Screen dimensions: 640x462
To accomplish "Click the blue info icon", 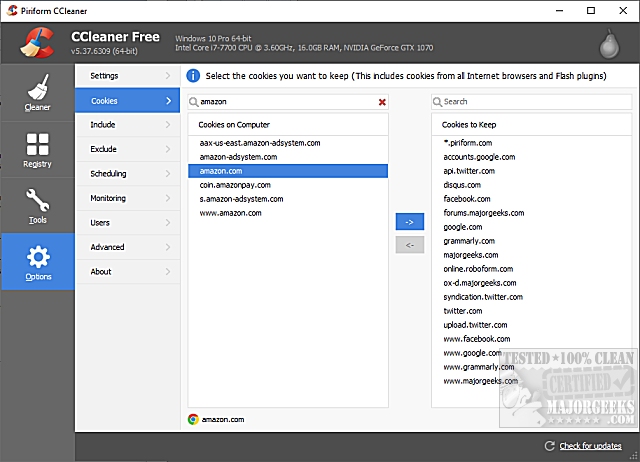I will pos(193,75).
